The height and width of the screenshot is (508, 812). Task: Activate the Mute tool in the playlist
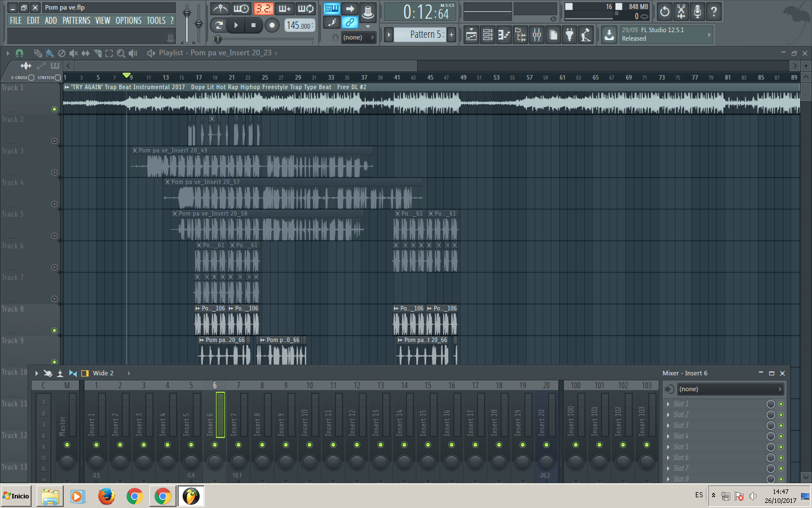tap(74, 53)
